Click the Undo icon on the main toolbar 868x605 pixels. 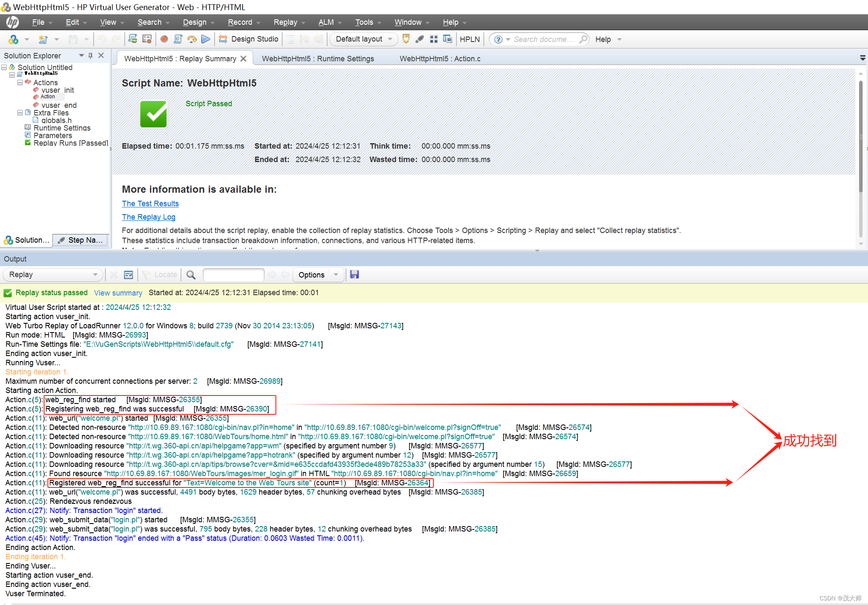[101, 39]
